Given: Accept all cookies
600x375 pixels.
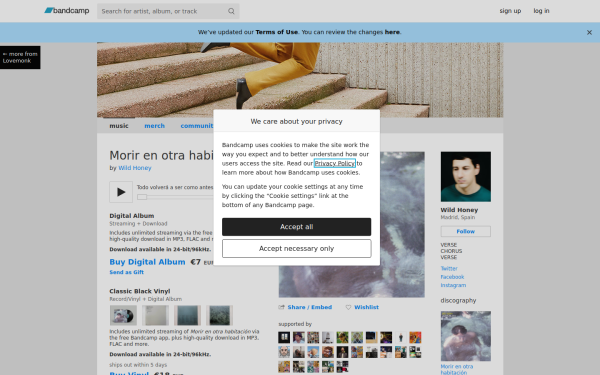Looking at the screenshot, I should point(297,227).
